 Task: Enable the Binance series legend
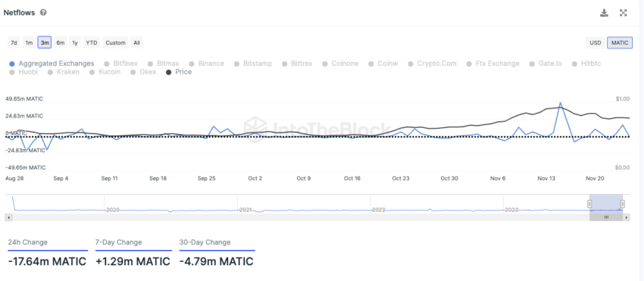pos(207,64)
